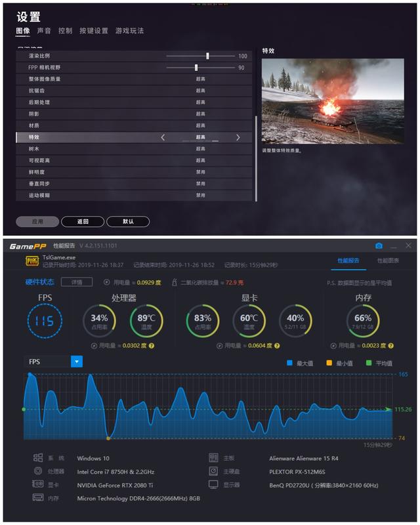Click the GPU 83% usage gauge
The width and height of the screenshot is (420, 525).
(203, 321)
